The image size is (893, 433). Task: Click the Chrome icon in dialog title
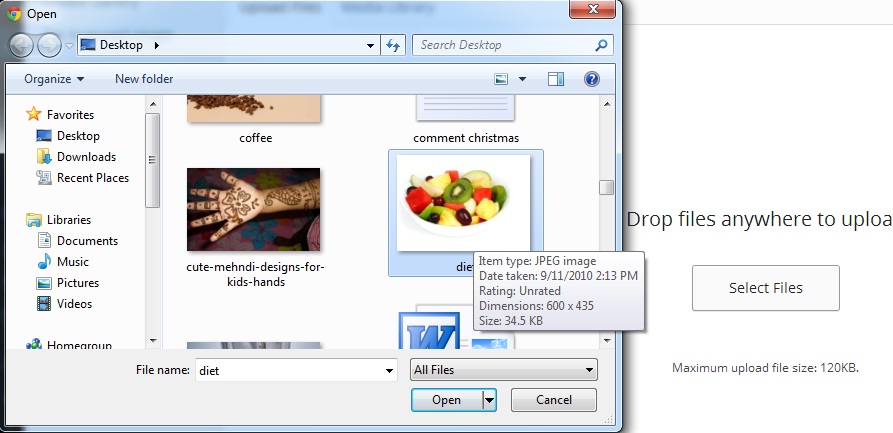(x=14, y=14)
